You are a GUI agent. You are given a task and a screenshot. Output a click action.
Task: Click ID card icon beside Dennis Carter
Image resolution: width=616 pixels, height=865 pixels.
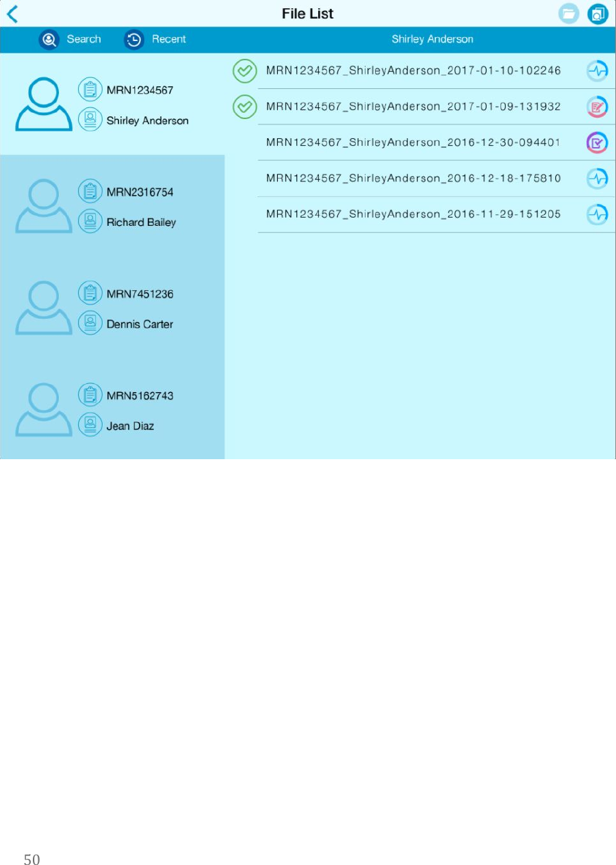pyautogui.click(x=90, y=323)
